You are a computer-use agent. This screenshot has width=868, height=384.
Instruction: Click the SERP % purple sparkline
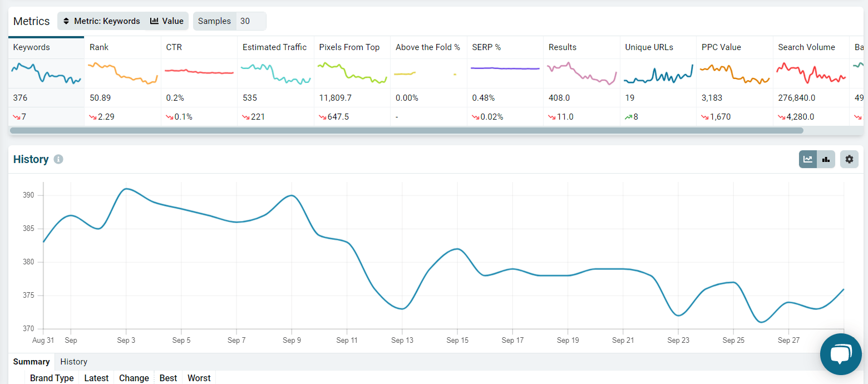tap(505, 68)
